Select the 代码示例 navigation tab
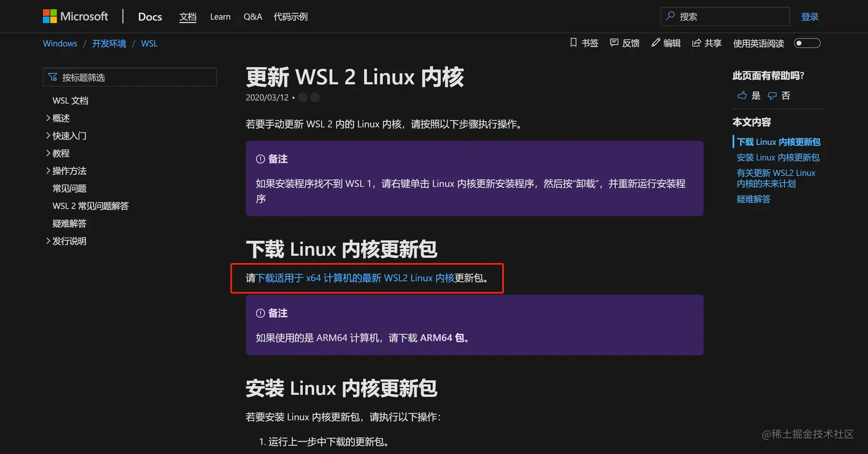Viewport: 868px width, 454px height. [290, 17]
